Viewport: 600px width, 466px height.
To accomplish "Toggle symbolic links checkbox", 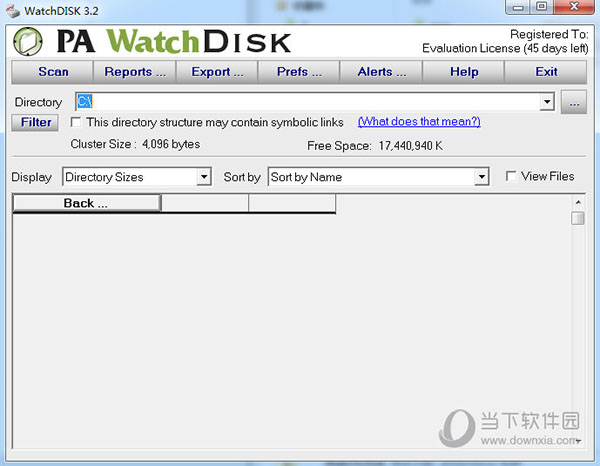I will click(x=76, y=122).
